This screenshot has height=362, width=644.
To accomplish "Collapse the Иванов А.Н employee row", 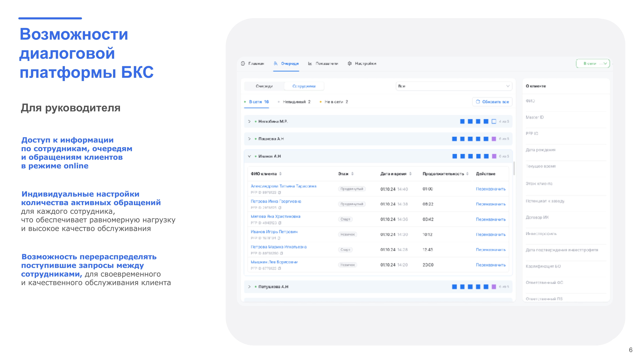I will pos(249,156).
